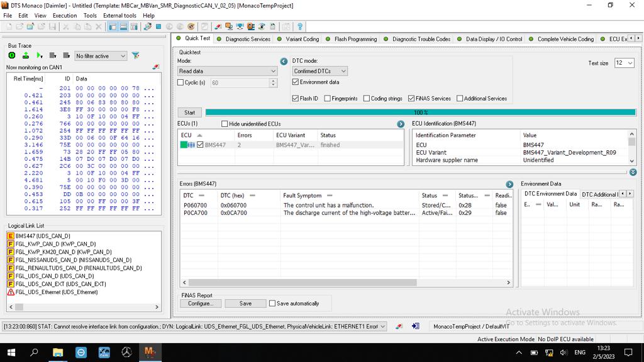Uncheck the BMS447 ECU row checkbox
The width and height of the screenshot is (644, 362).
pyautogui.click(x=200, y=145)
